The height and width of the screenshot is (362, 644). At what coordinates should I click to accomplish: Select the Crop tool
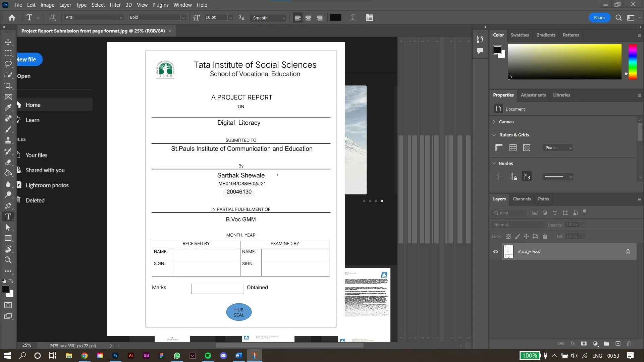(x=8, y=86)
